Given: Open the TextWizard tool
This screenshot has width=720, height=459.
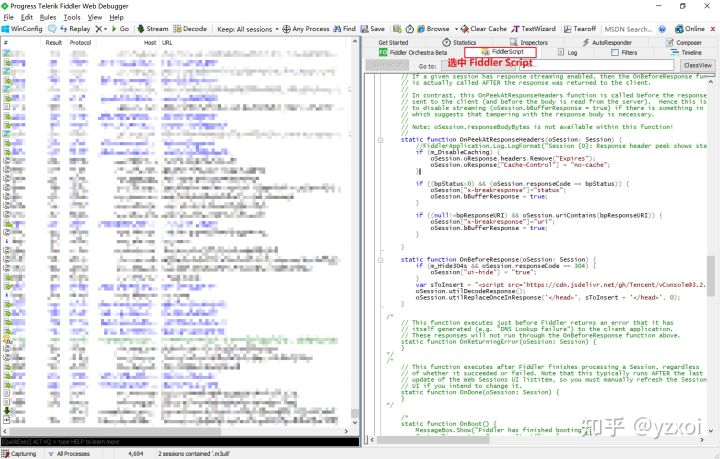Looking at the screenshot, I should click(x=534, y=28).
